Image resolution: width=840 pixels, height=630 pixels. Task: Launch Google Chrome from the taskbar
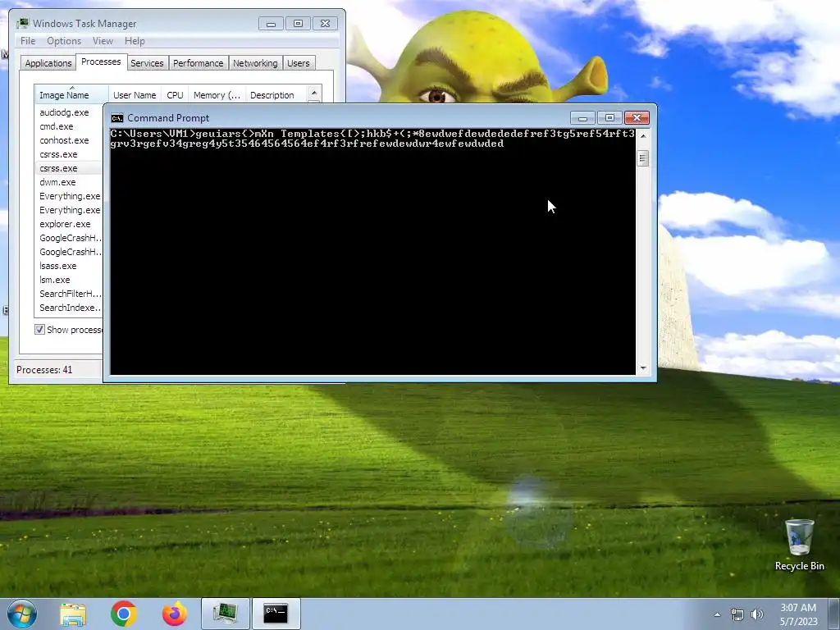124,614
